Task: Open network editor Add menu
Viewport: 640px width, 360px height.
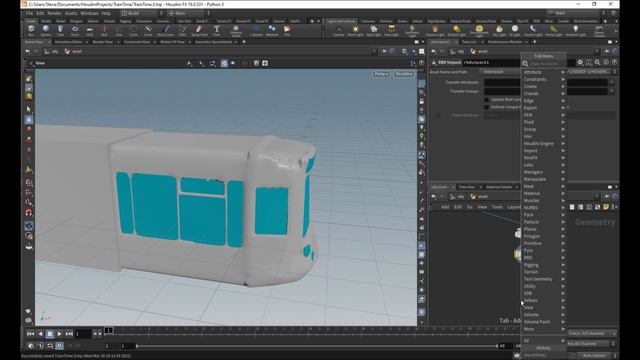Action: pos(445,207)
